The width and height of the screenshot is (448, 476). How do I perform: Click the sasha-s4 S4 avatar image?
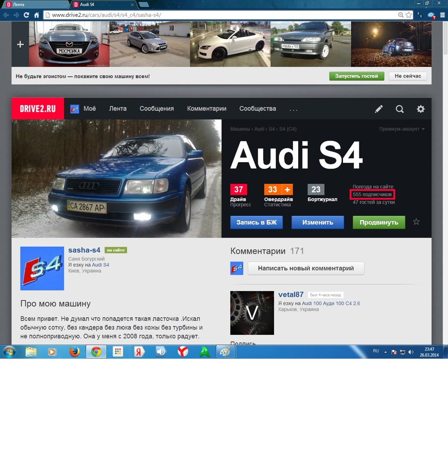[x=42, y=268]
